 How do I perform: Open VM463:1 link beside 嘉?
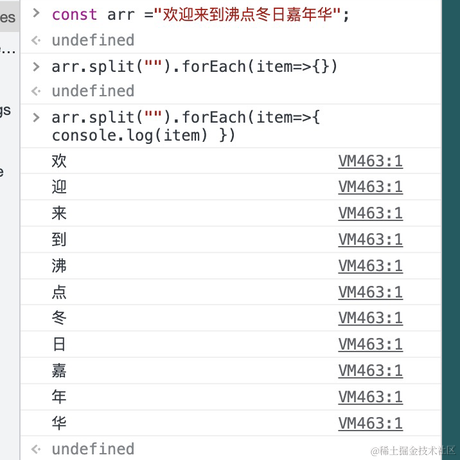pyautogui.click(x=370, y=371)
